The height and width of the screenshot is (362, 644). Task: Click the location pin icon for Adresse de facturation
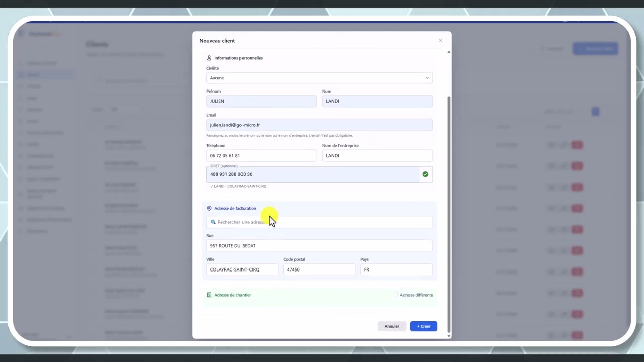[209, 208]
